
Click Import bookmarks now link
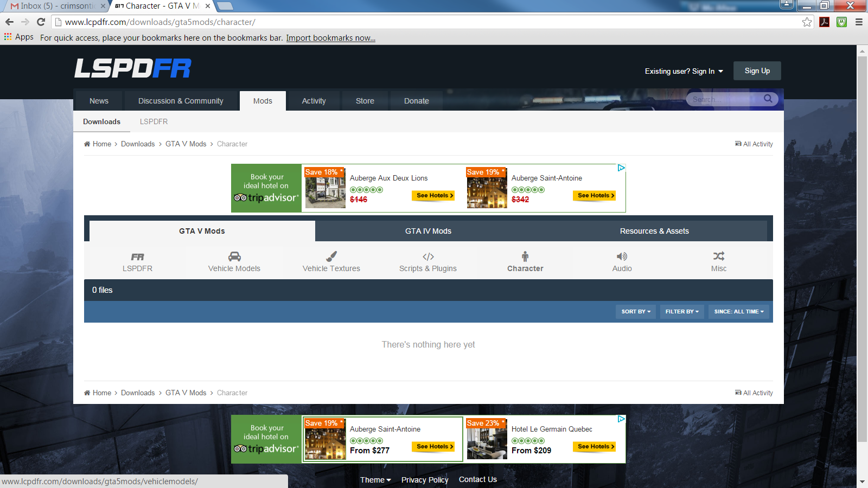click(330, 38)
